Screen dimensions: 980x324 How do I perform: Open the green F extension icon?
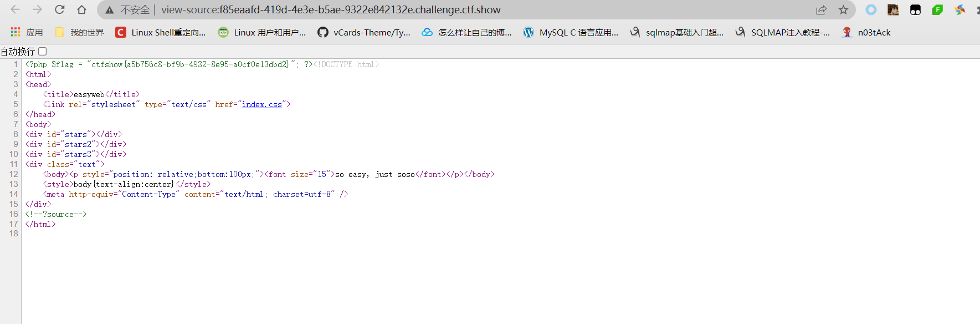tap(937, 9)
